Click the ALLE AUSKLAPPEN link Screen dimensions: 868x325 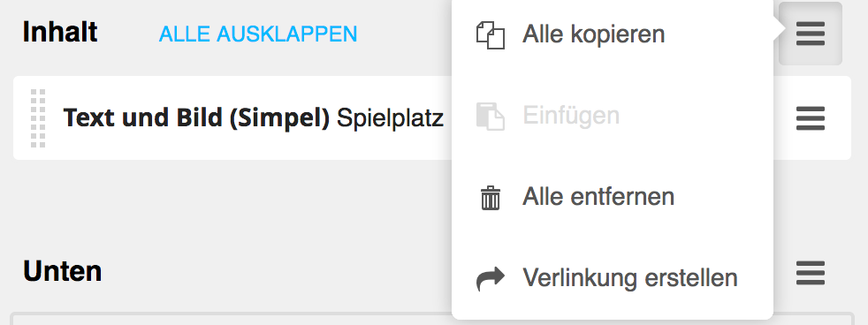click(258, 34)
